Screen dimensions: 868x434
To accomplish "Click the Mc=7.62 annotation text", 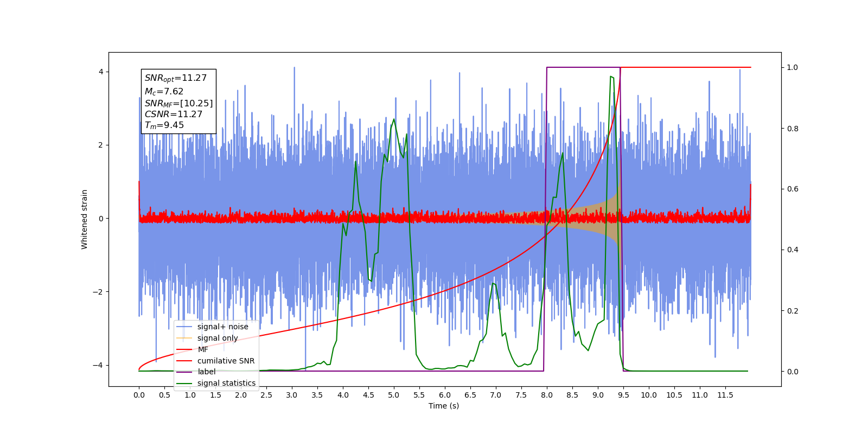I will 164,92.
